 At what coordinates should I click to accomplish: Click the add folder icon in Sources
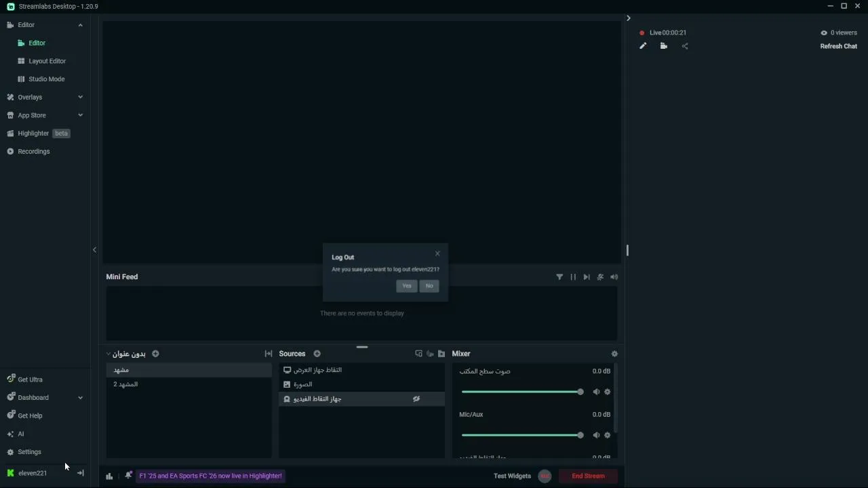coord(441,354)
